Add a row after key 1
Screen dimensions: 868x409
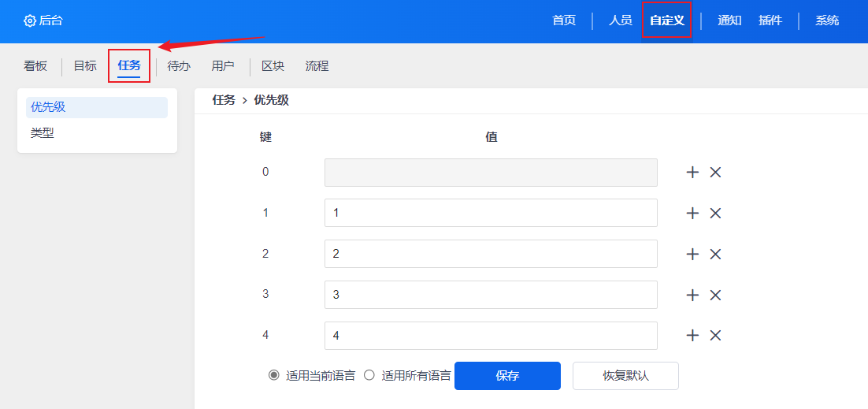[693, 214]
